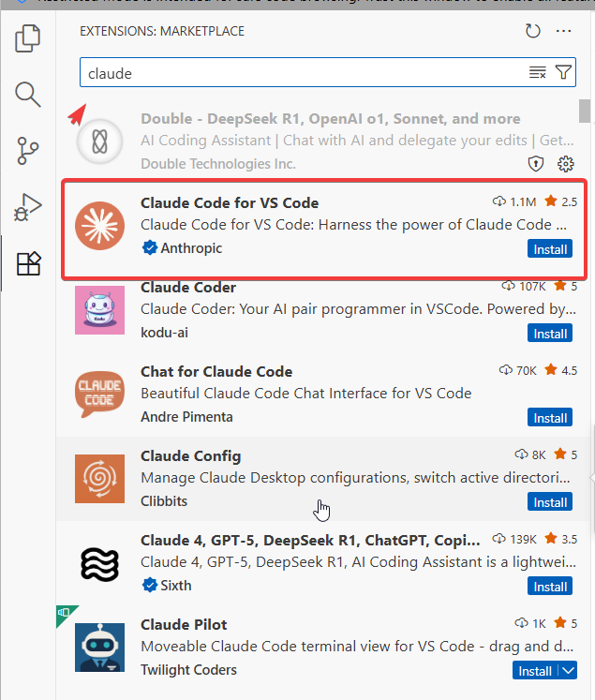The height and width of the screenshot is (700, 595).
Task: Open the Run and Debug view
Action: 28,206
